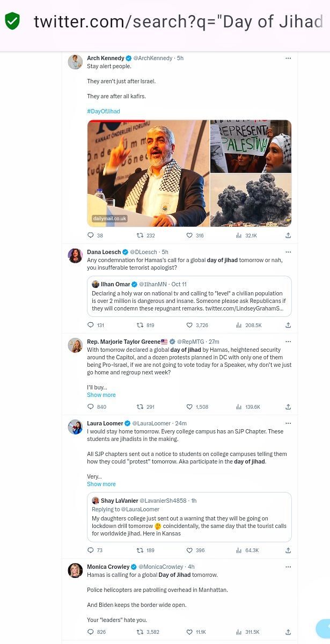Open Dana Loesch's profile name link
This screenshot has width=330, height=644.
pyautogui.click(x=104, y=252)
